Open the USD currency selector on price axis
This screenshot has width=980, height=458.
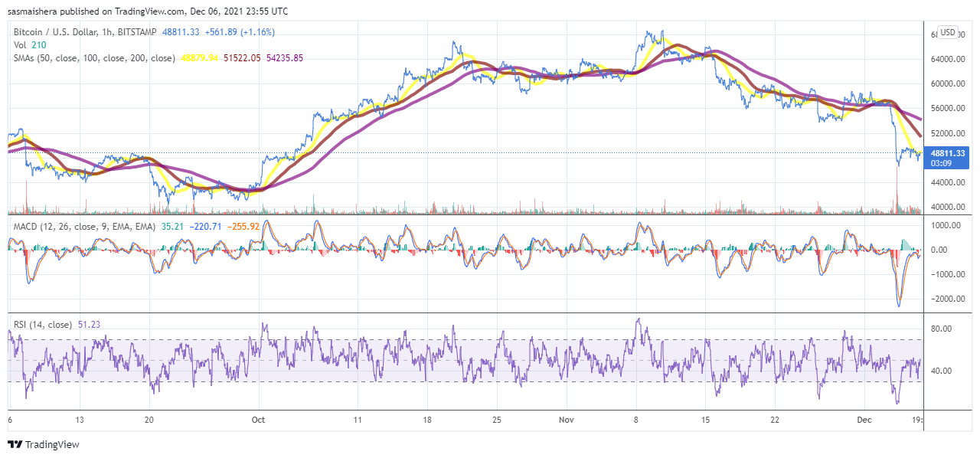(x=948, y=32)
